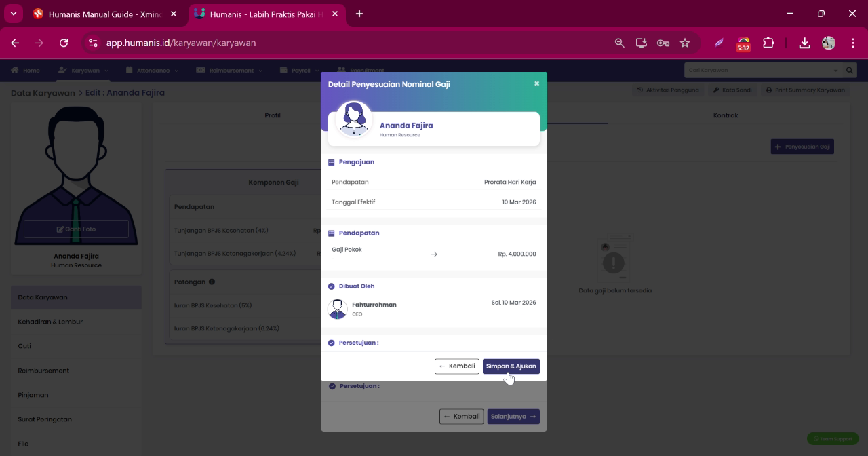This screenshot has width=868, height=456.
Task: Expand the Payroll menu dropdown
Action: tap(299, 70)
